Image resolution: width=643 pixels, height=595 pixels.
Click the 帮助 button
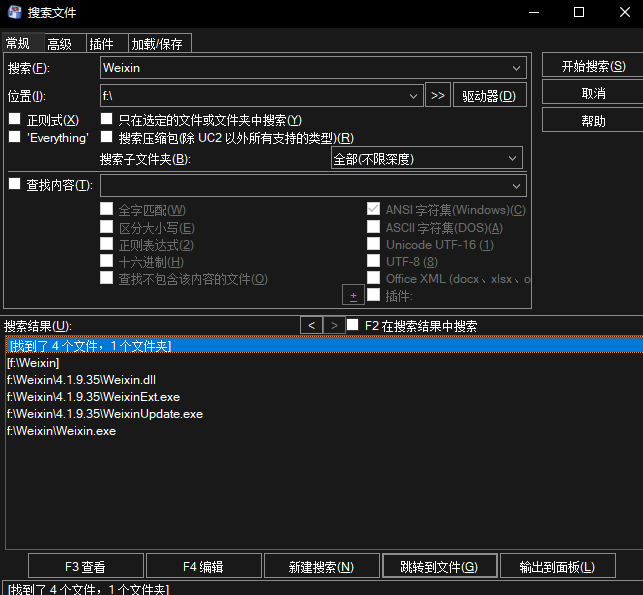point(593,121)
